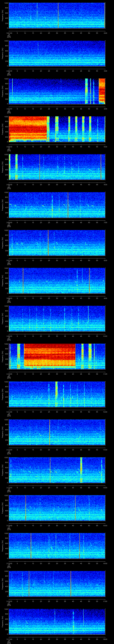Select the 3:11:00 spectrogram panel

click(x=57, y=394)
